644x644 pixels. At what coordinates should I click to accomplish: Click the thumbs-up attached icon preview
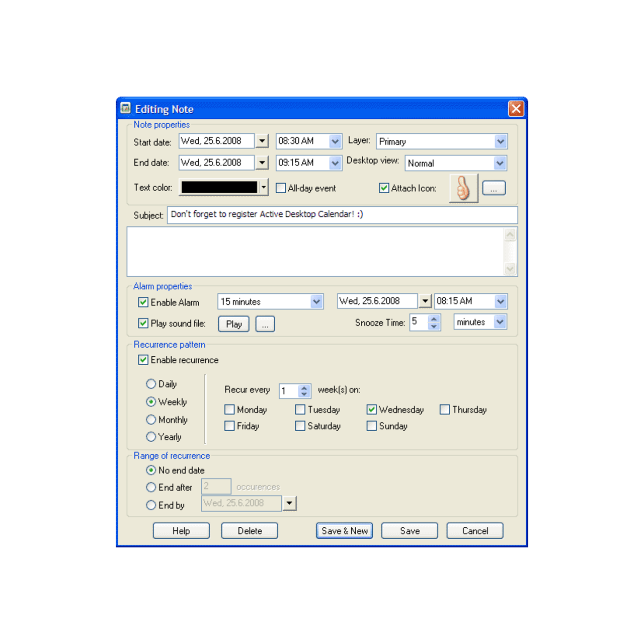pos(463,188)
